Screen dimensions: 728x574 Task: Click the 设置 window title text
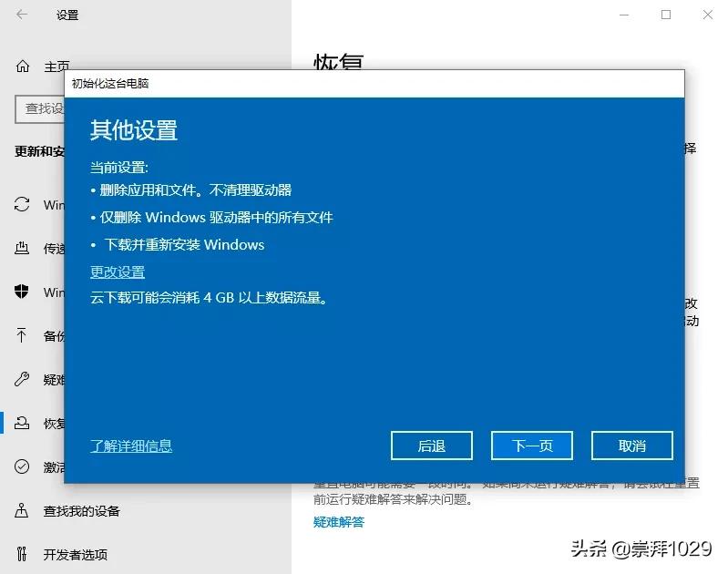point(67,15)
